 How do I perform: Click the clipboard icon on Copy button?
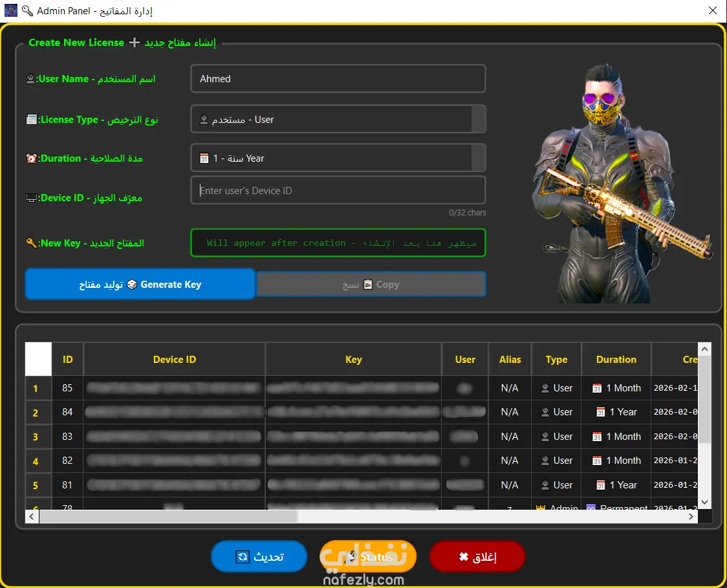pyautogui.click(x=367, y=284)
